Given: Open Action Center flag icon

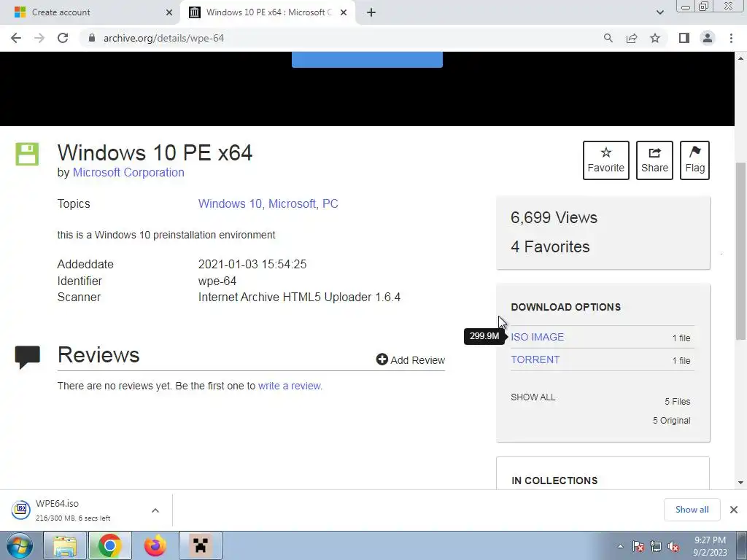Looking at the screenshot, I should (638, 546).
